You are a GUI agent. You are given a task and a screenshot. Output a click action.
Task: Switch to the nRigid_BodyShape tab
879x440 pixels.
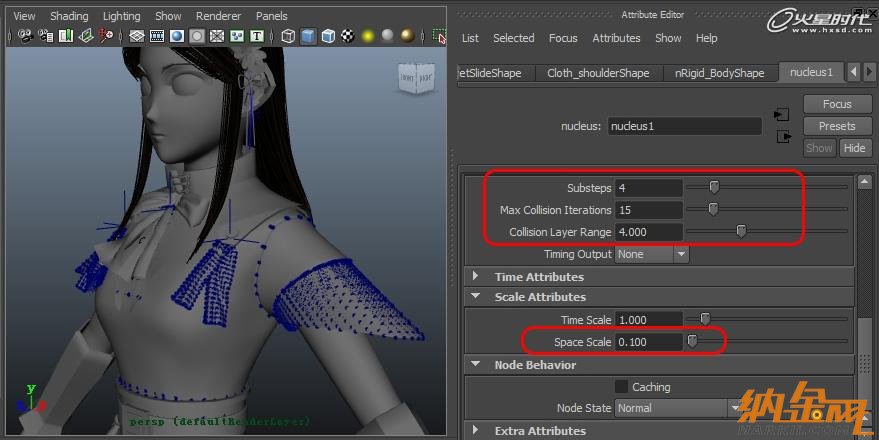tap(720, 73)
